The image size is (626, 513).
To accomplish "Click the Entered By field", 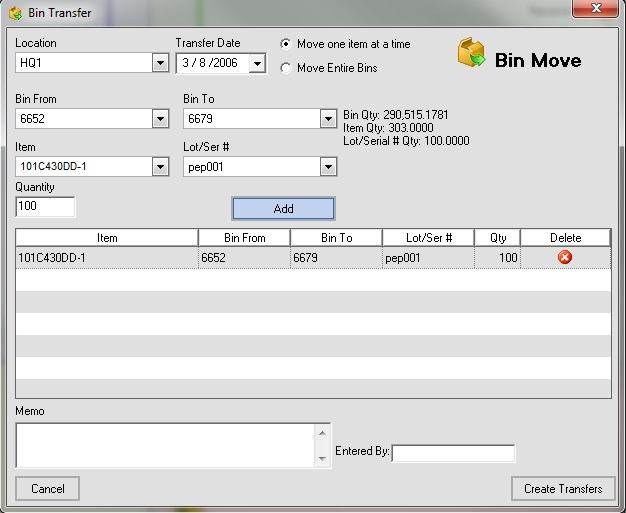I will (454, 453).
